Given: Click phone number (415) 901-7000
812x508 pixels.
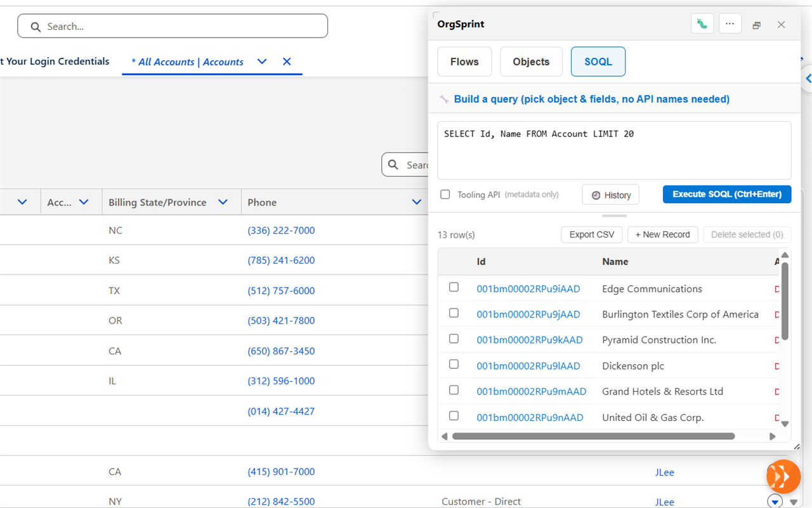Looking at the screenshot, I should pyautogui.click(x=281, y=472).
